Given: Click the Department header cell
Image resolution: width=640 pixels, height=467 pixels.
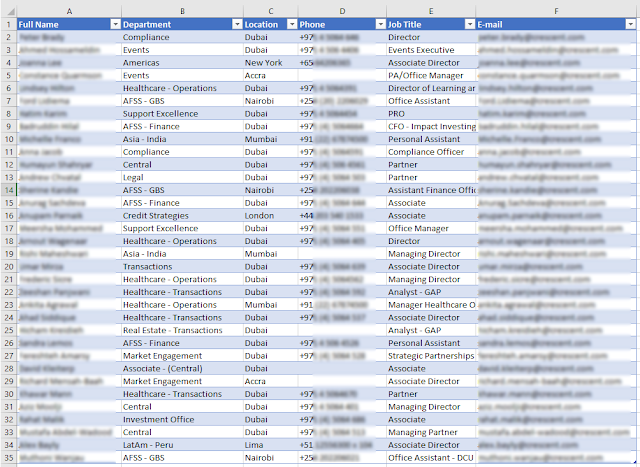Looking at the screenshot, I should [182, 24].
